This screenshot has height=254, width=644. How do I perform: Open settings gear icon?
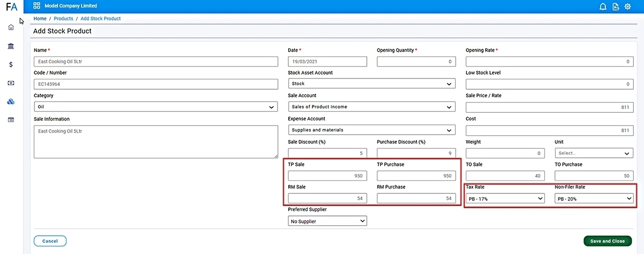click(x=627, y=6)
